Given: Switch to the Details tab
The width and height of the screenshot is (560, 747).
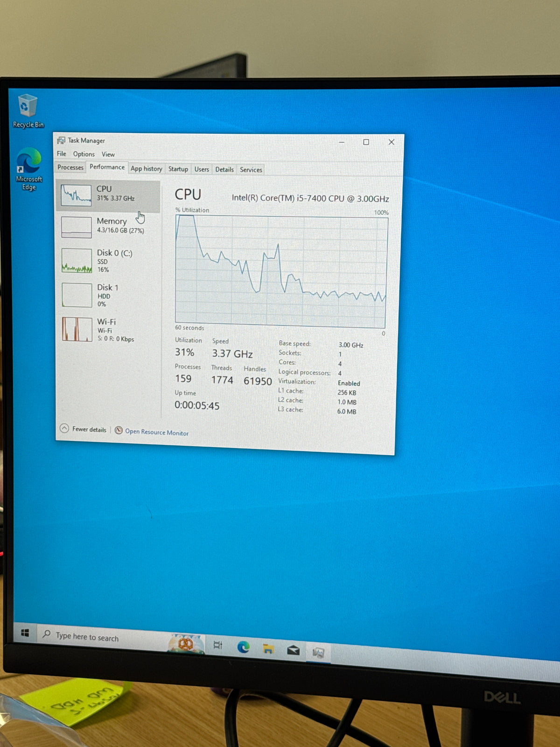Looking at the screenshot, I should coord(224,169).
